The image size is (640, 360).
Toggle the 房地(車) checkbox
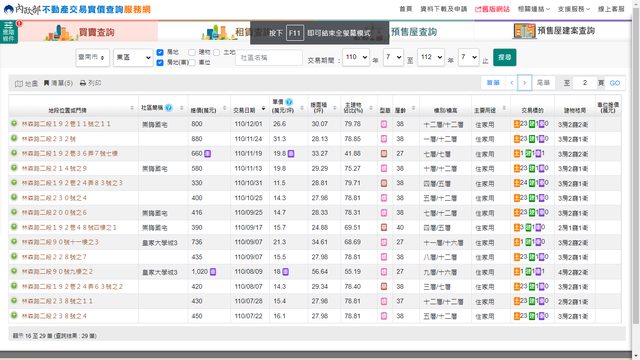click(160, 62)
